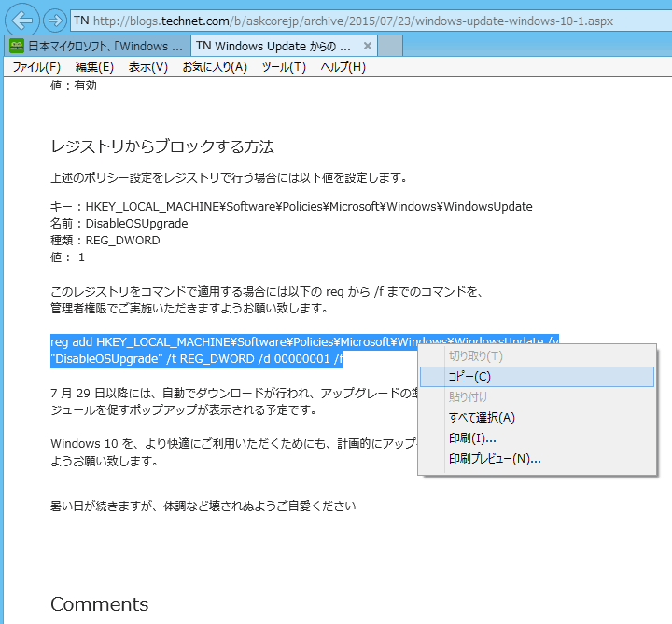Click the paragraph starting Windows 10 を、より快適に
The height and width of the screenshot is (624, 672).
pyautogui.click(x=234, y=444)
